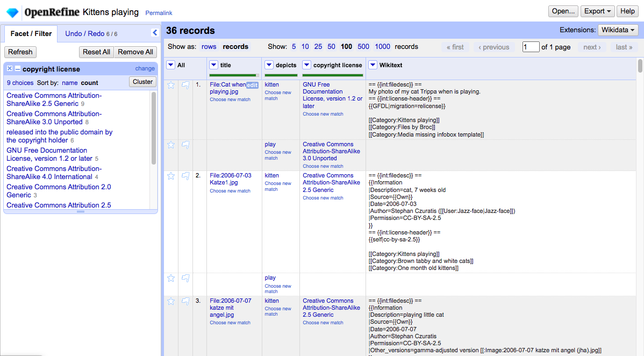Sort facet choices by count
644x356 pixels.
pos(89,82)
